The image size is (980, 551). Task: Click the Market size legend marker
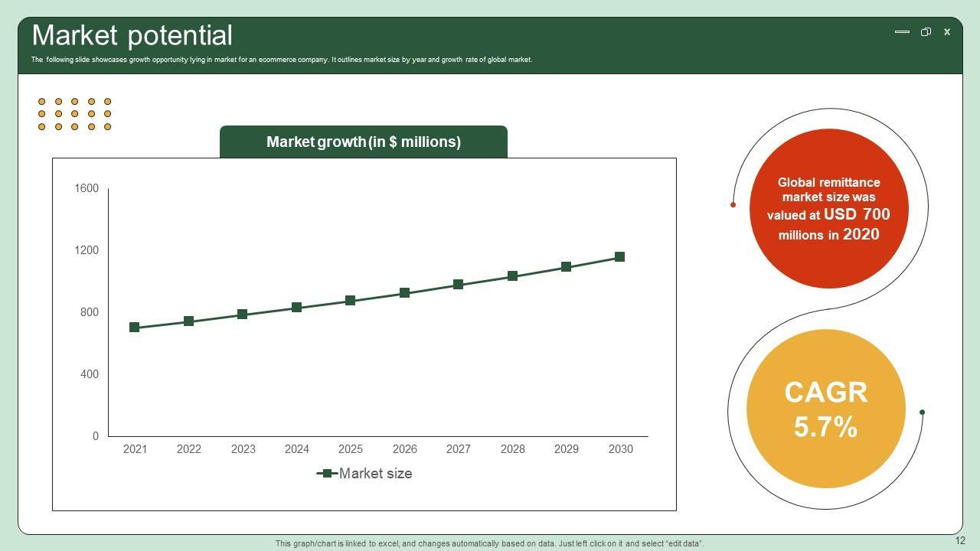coord(327,474)
